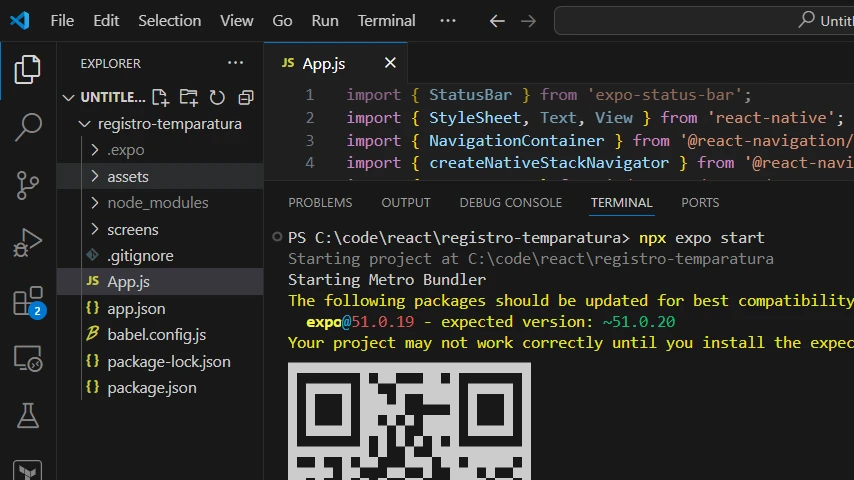Click the command center search box
This screenshot has width=854, height=480.
(x=704, y=21)
